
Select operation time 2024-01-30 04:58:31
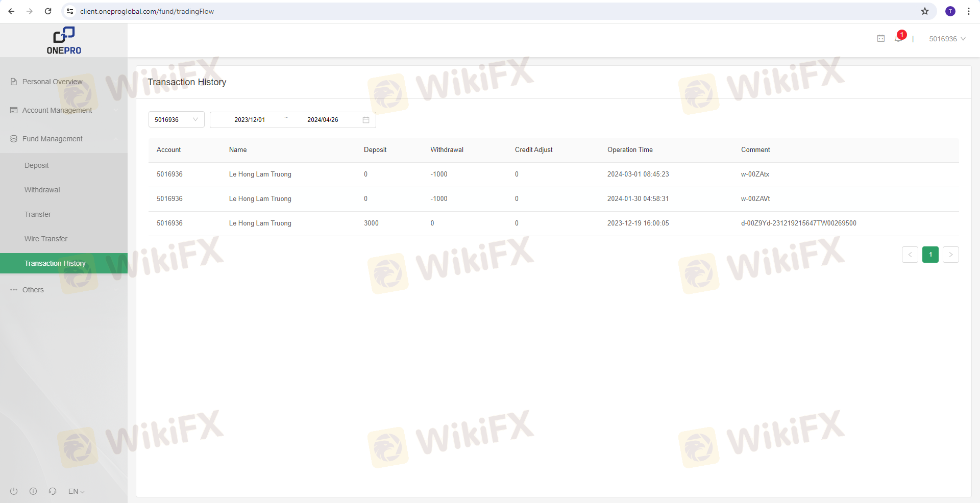coord(638,199)
